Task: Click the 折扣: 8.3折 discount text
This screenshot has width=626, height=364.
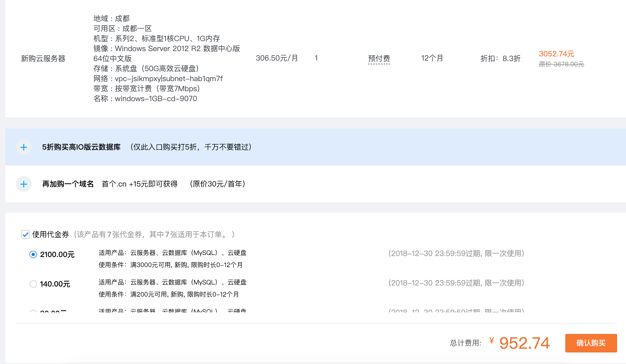Action: [x=500, y=58]
